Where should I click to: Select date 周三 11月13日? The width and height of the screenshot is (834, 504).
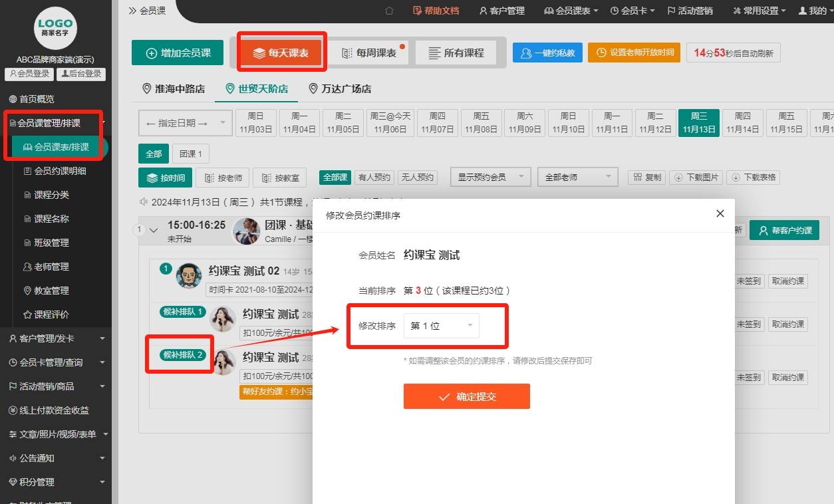pos(699,123)
